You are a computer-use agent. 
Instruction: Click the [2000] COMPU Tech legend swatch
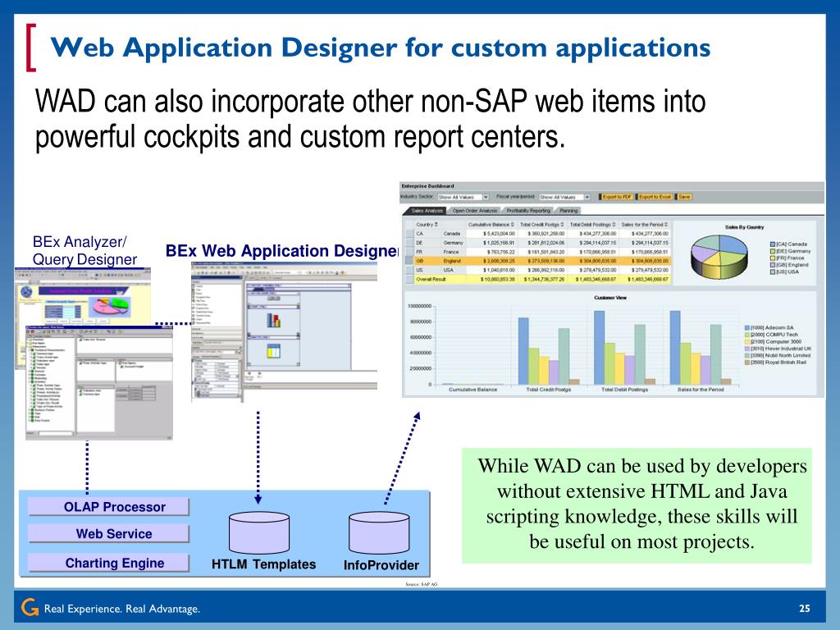pos(746,335)
